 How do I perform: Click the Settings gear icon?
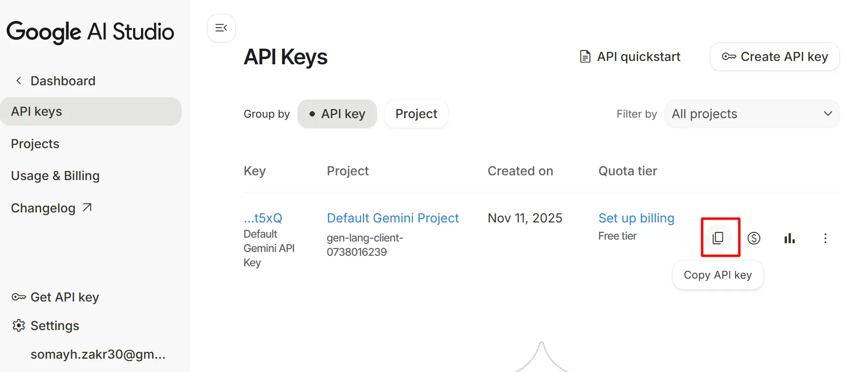click(x=19, y=326)
